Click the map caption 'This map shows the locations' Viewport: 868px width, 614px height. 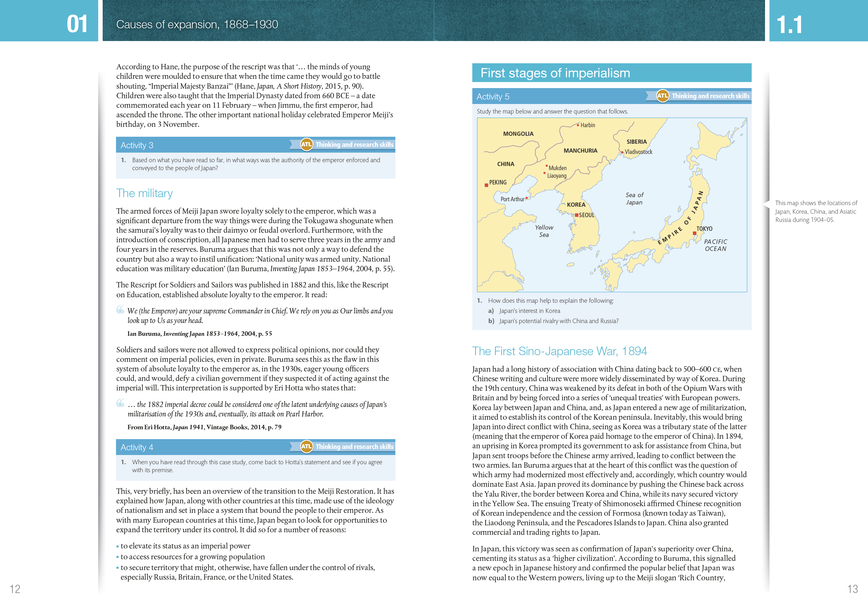point(816,211)
